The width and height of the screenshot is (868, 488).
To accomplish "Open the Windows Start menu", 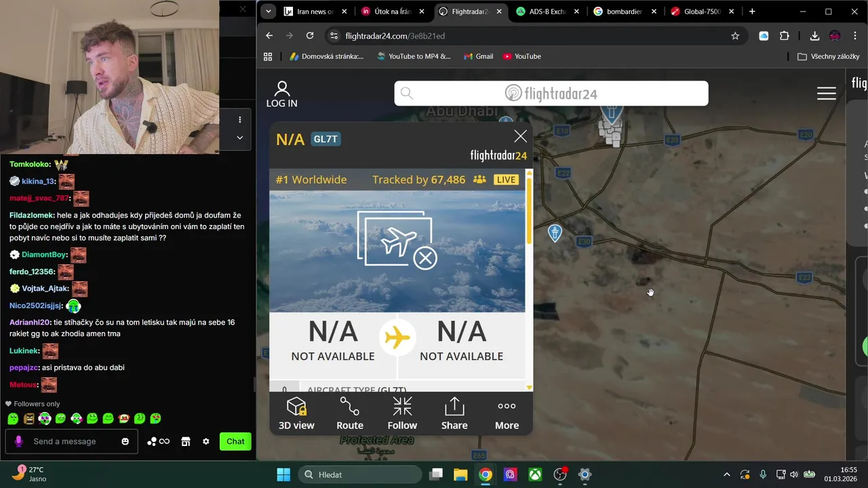I will tap(283, 474).
